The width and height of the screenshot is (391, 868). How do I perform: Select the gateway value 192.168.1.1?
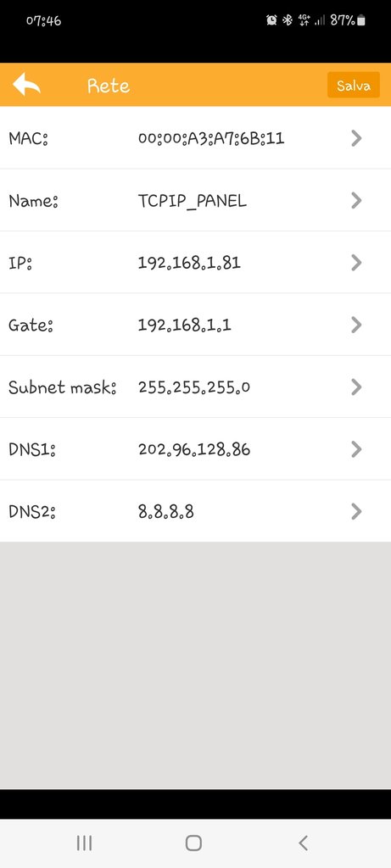point(184,325)
